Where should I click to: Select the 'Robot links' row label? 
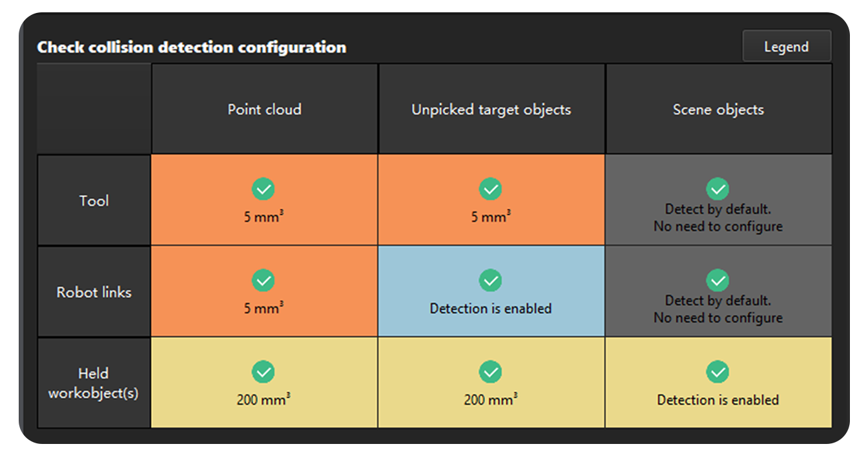[94, 291]
